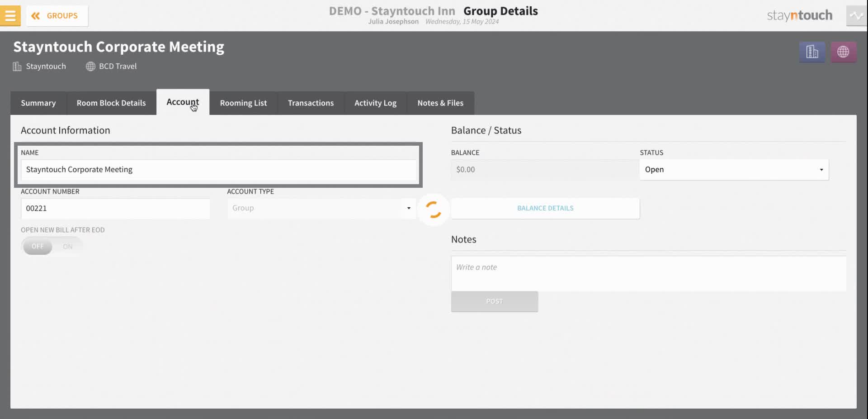Open the Rooming List tab
Image resolution: width=868 pixels, height=419 pixels.
243,103
